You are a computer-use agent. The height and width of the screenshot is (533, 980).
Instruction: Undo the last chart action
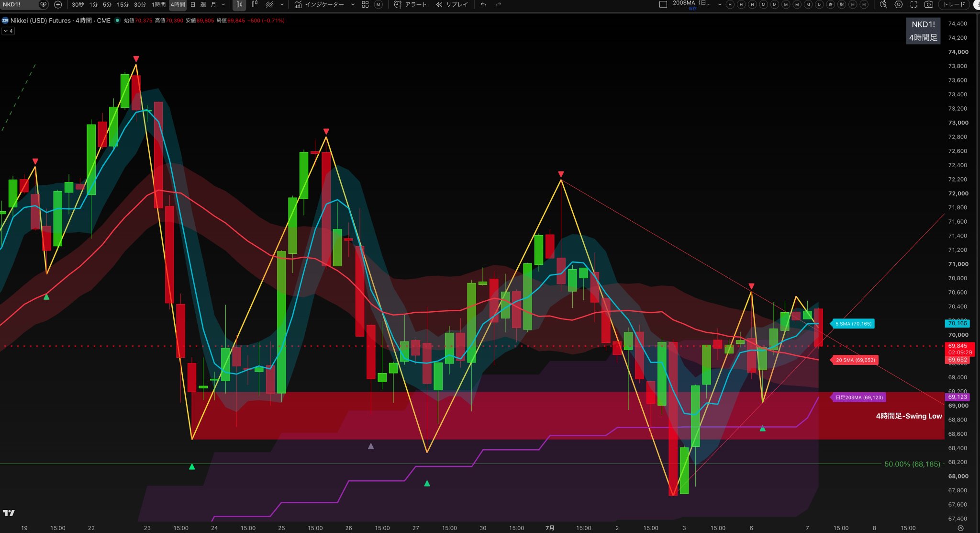[x=484, y=4]
